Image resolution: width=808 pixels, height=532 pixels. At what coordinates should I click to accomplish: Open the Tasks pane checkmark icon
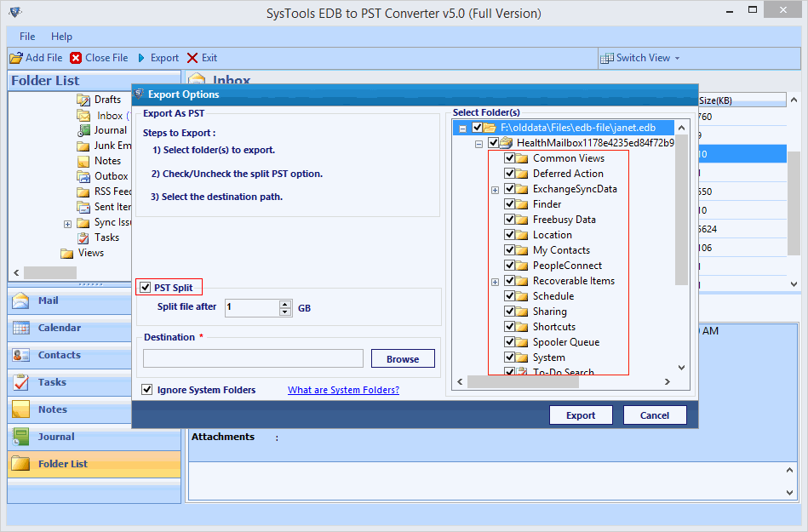[x=20, y=382]
